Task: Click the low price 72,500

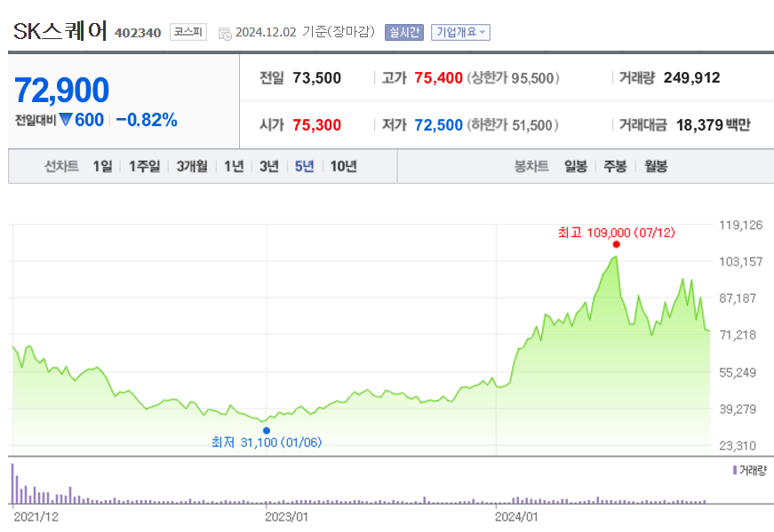Action: click(x=438, y=125)
